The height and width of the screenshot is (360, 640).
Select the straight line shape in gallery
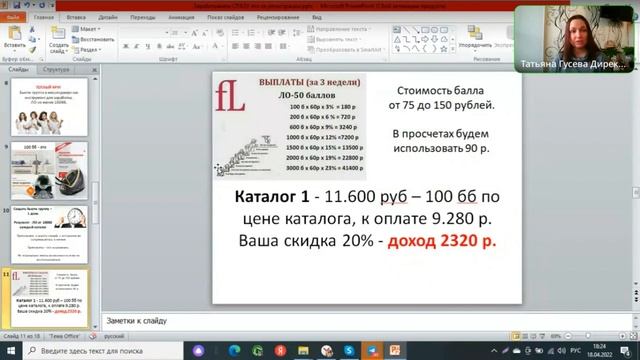[x=407, y=30]
